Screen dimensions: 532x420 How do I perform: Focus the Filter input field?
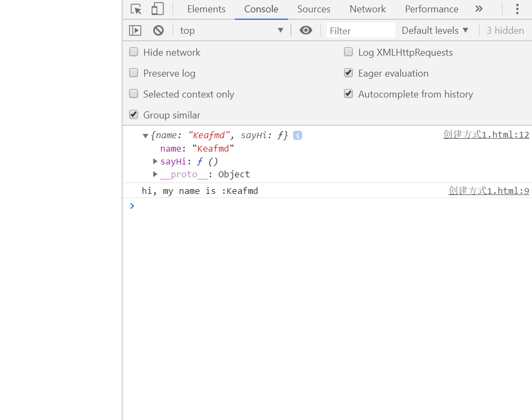tap(361, 31)
